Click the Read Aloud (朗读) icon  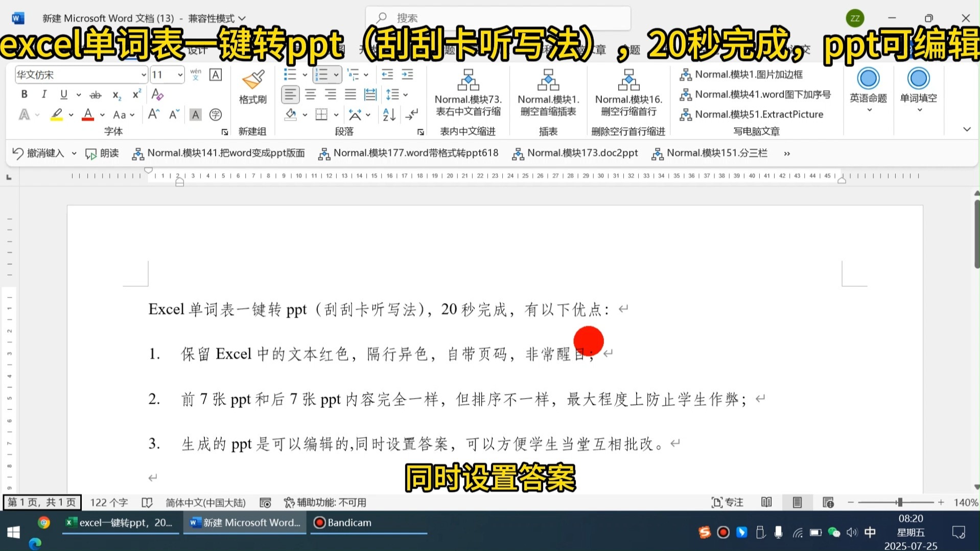(x=101, y=153)
